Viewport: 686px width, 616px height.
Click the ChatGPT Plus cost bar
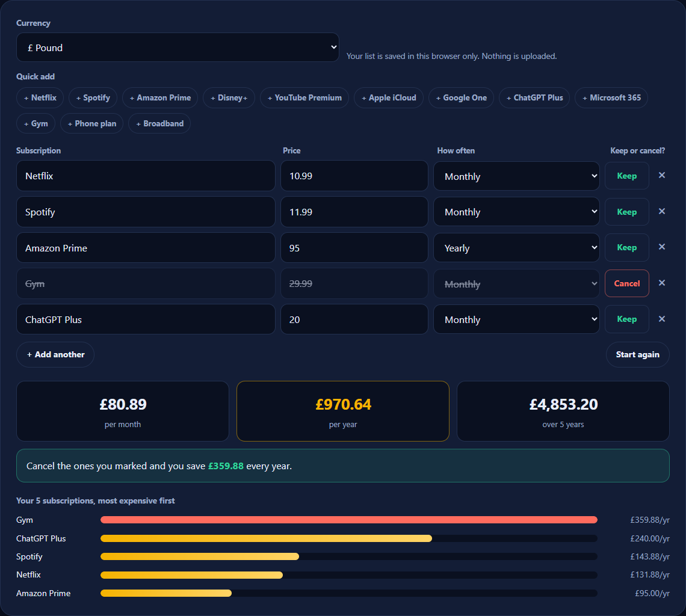tap(266, 538)
